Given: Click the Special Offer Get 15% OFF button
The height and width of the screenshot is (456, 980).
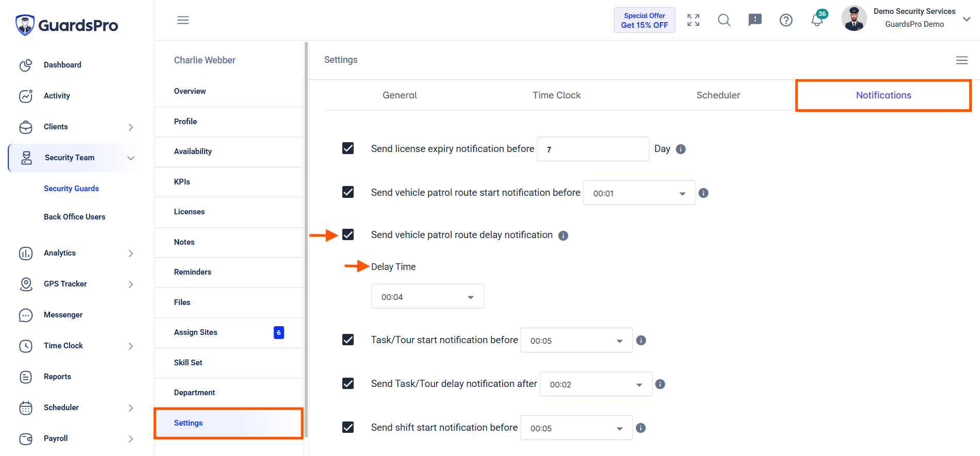Looking at the screenshot, I should pyautogui.click(x=644, y=20).
